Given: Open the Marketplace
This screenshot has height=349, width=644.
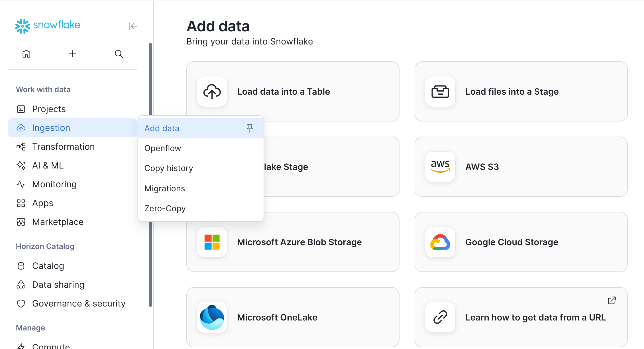Looking at the screenshot, I should click(x=73, y=222).
